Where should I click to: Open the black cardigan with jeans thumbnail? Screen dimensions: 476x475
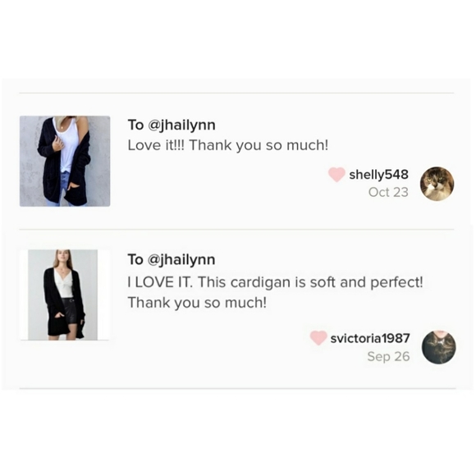65,161
